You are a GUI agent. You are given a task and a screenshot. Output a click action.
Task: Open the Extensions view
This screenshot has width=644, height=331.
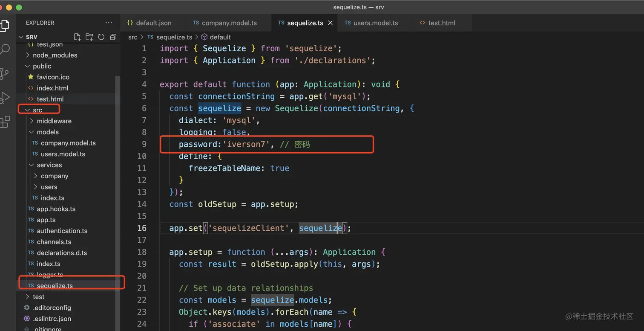(4, 122)
